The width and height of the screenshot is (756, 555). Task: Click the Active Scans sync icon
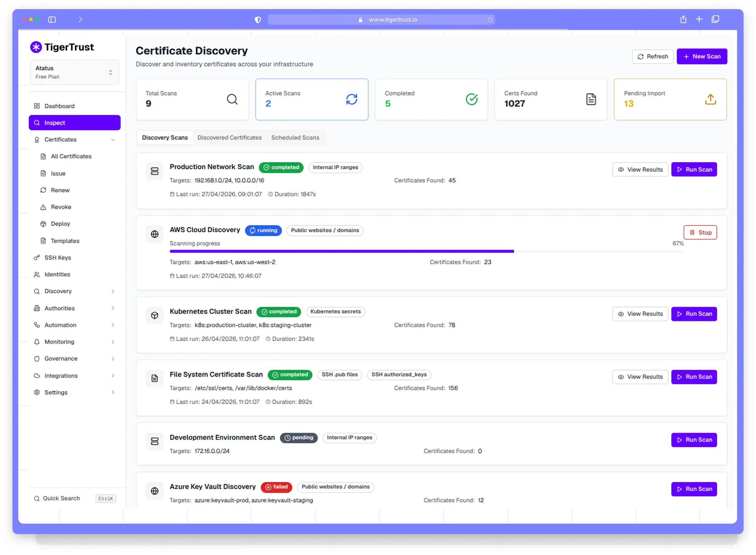[351, 99]
